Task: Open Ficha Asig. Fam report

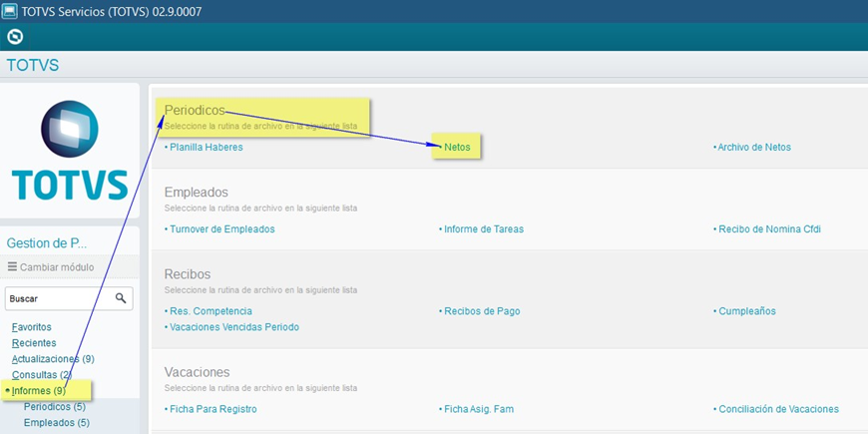Action: (477, 409)
